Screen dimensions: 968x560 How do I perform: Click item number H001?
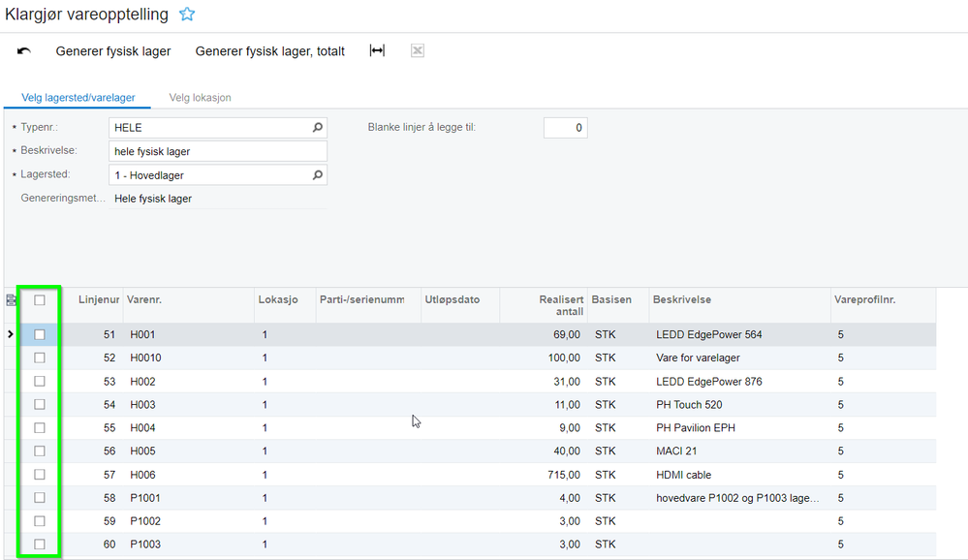[x=142, y=334]
